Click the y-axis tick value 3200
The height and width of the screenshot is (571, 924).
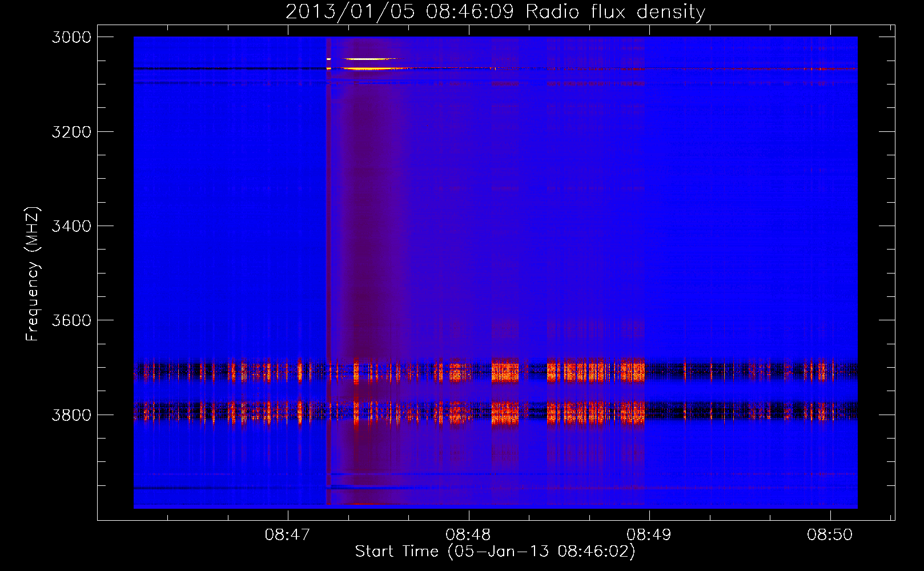pos(71,132)
